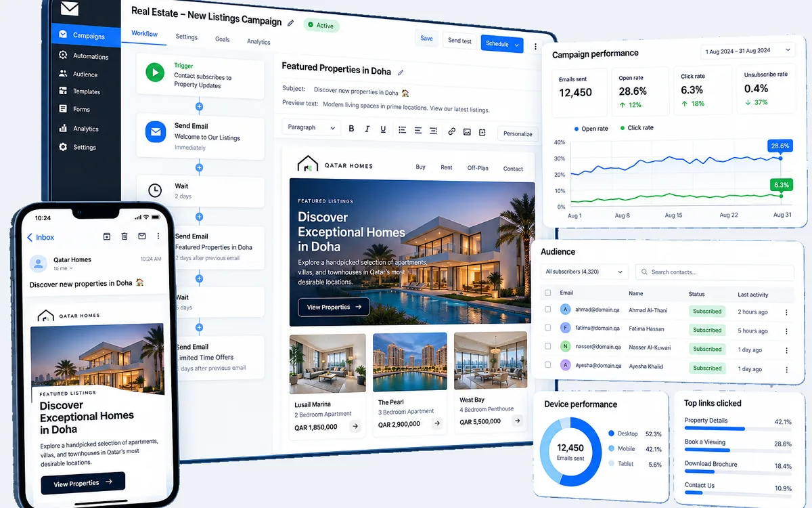Set text alignment to right
This screenshot has height=508, width=812.
434,131
